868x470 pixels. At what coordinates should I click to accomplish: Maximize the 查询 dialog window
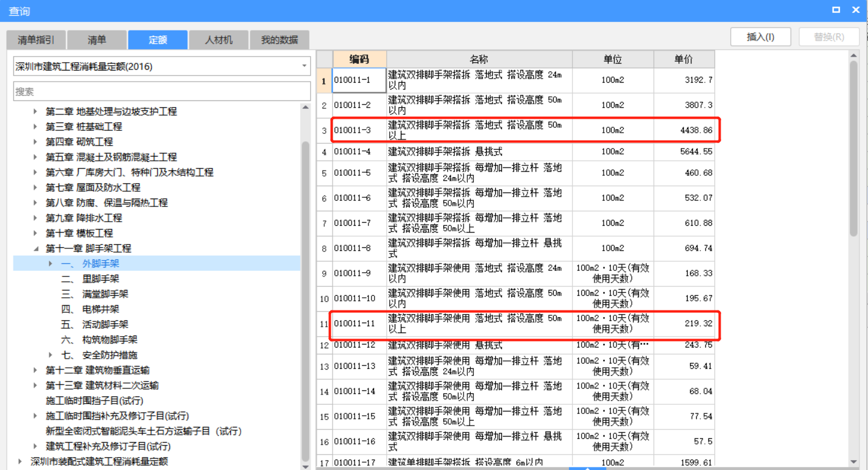[x=837, y=10]
